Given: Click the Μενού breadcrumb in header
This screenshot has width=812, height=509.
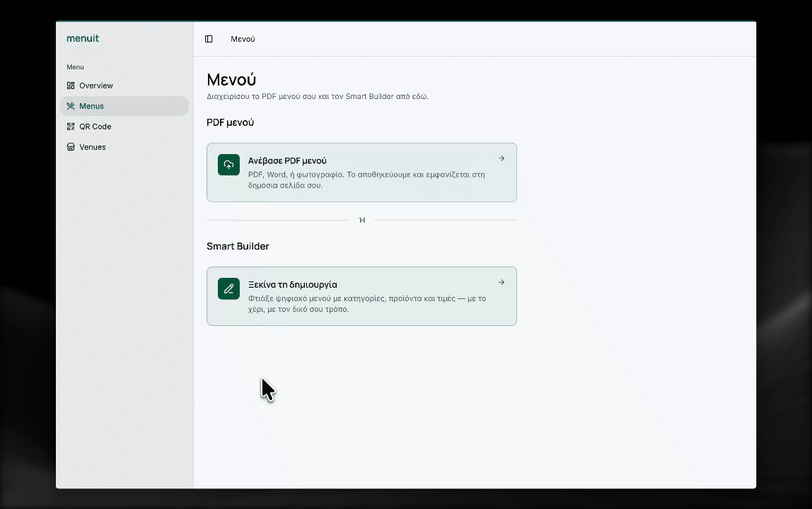Looking at the screenshot, I should 243,39.
